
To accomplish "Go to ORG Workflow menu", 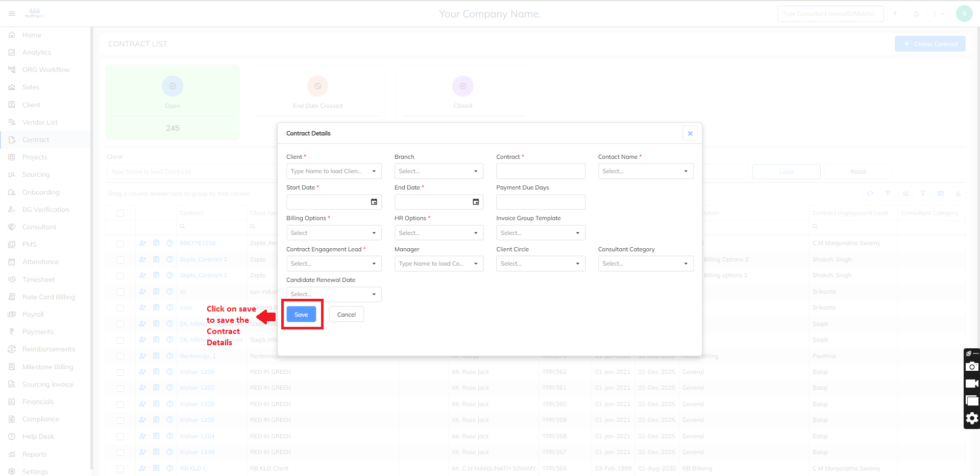I will (x=45, y=69).
